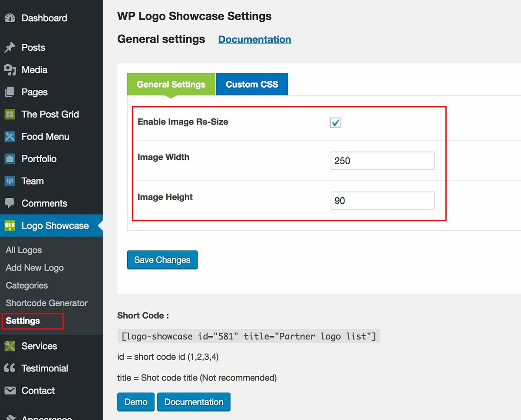Click the Team members icon
This screenshot has width=521, height=420.
pos(10,181)
